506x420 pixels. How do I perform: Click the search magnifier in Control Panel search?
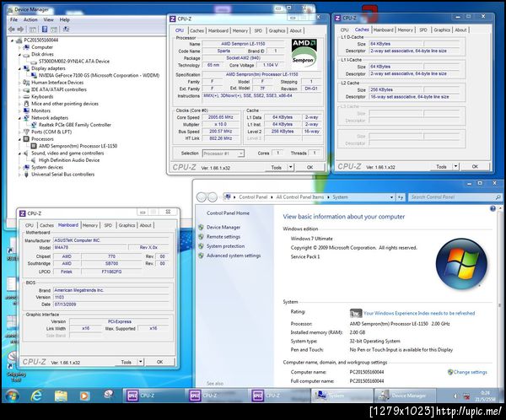click(498, 197)
